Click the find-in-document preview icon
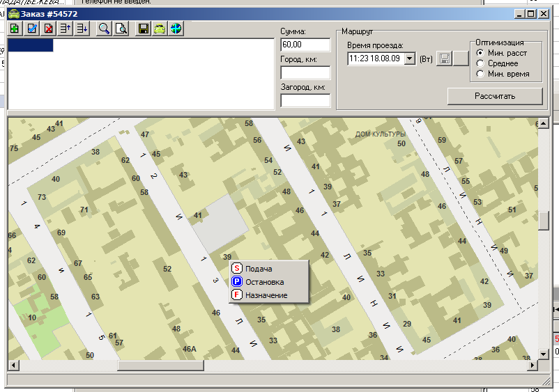 (121, 29)
